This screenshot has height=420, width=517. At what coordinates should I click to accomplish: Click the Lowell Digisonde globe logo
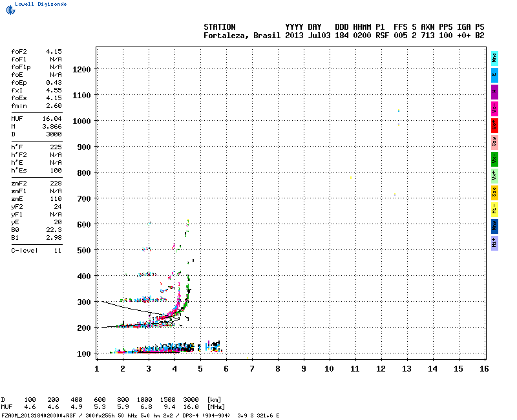tap(10, 10)
